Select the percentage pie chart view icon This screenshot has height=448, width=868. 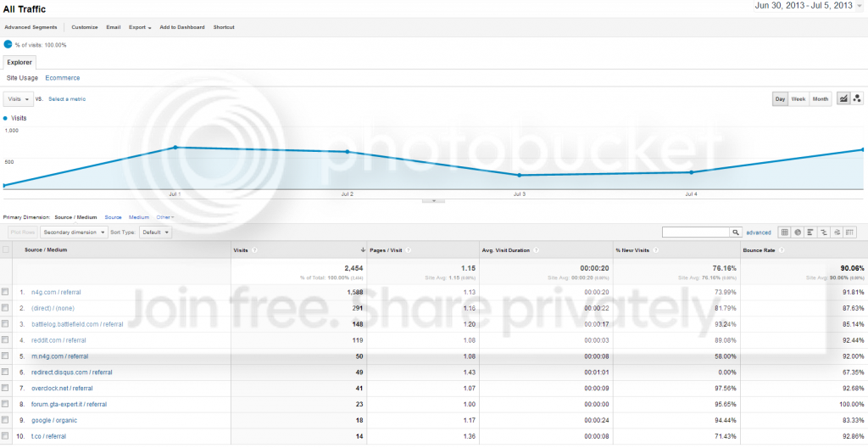coord(798,232)
